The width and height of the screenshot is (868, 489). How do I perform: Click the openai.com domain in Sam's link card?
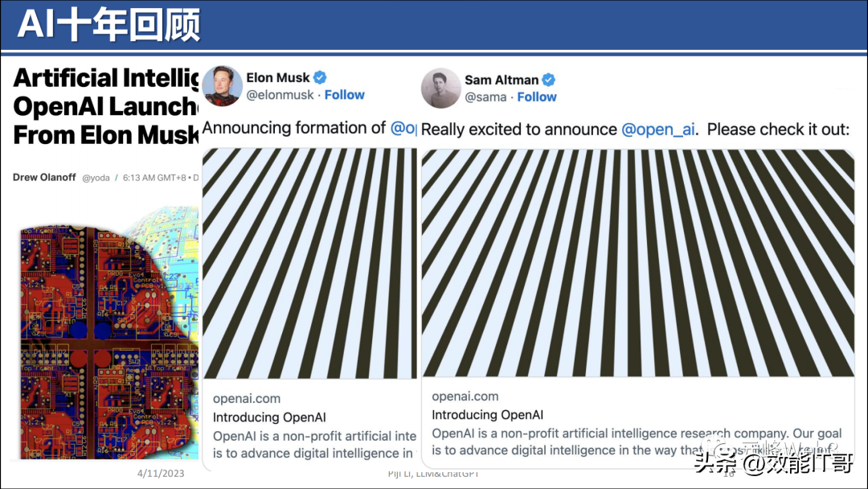click(x=465, y=396)
